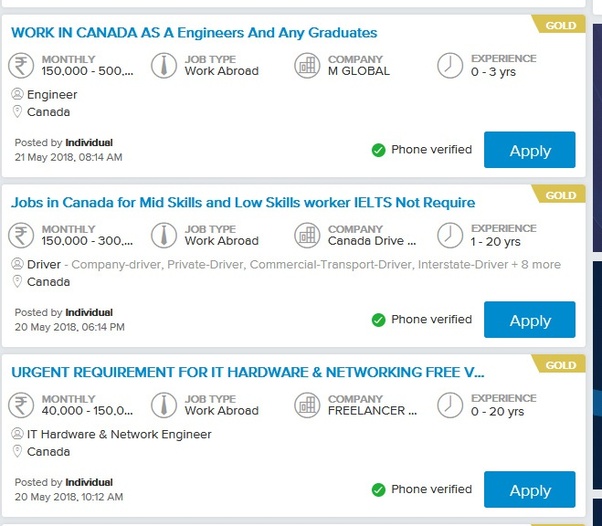The width and height of the screenshot is (602, 526).
Task: Click rupee salary icon in Engineers job listing
Action: (x=20, y=66)
